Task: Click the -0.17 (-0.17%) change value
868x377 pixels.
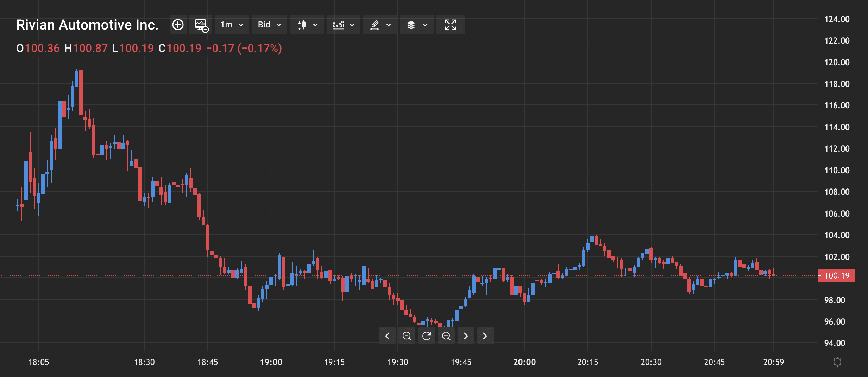Action: (x=244, y=48)
